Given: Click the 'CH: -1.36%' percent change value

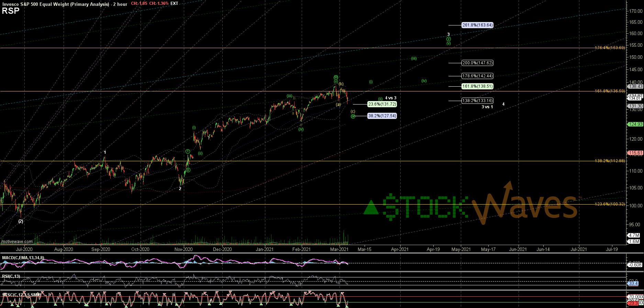Looking at the screenshot, I should click(159, 3).
